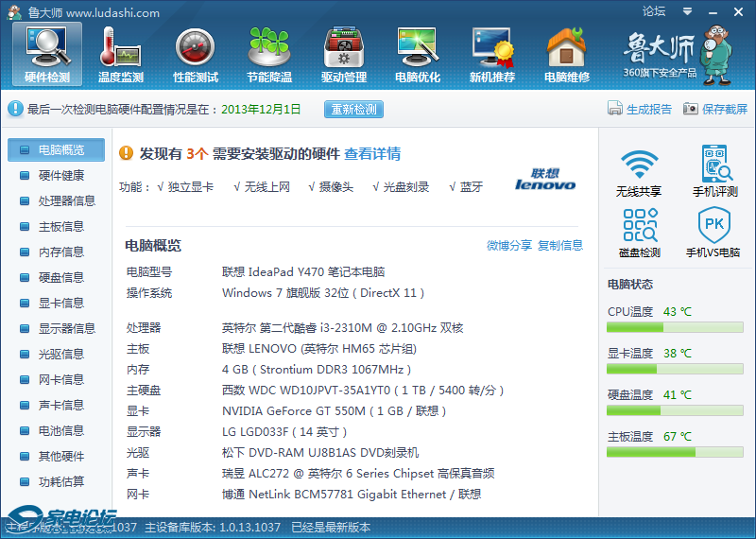Click the i3-2310M processor text

pyautogui.click(x=342, y=328)
